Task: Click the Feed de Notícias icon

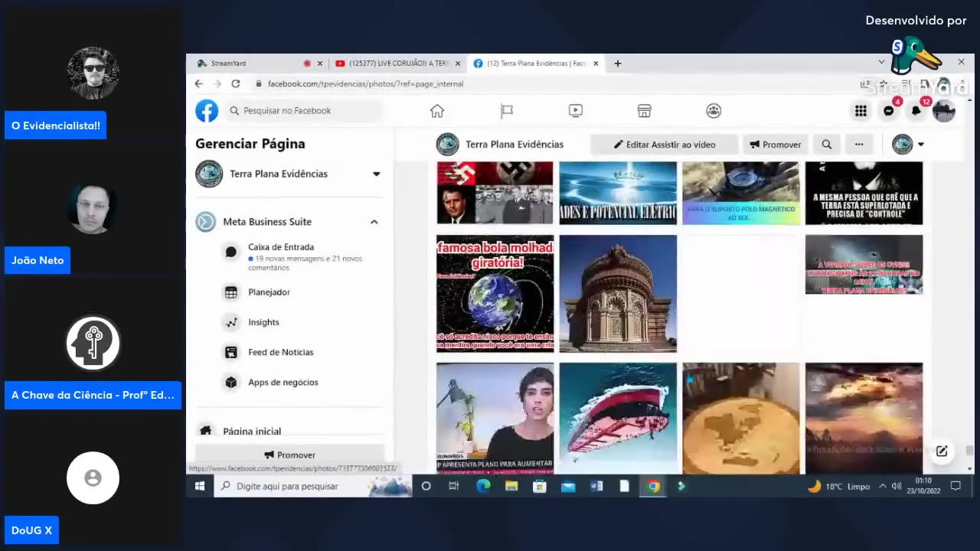Action: (x=231, y=352)
